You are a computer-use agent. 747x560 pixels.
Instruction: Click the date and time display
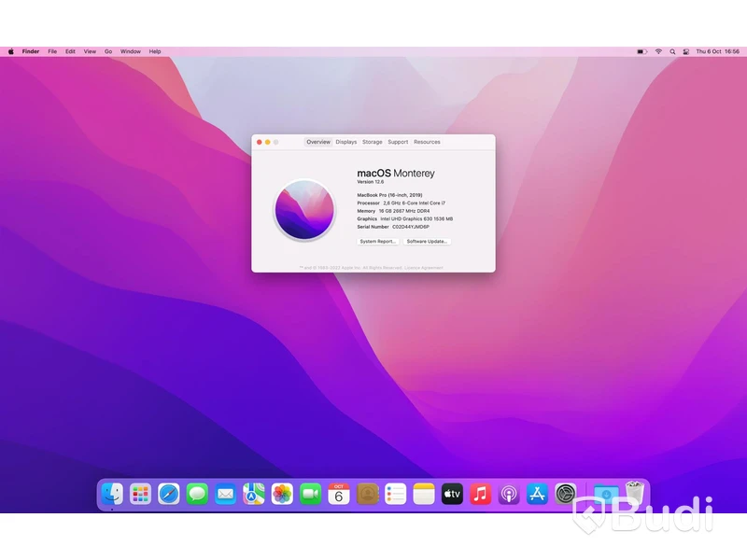tap(717, 51)
